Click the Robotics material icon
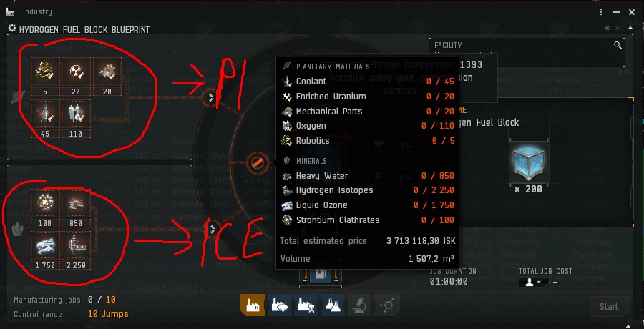 coord(45,72)
